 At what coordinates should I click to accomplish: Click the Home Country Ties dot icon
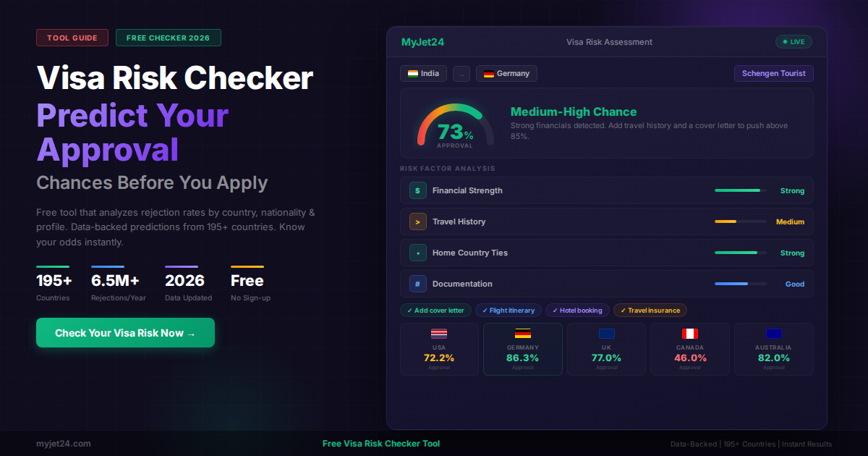[x=417, y=253]
